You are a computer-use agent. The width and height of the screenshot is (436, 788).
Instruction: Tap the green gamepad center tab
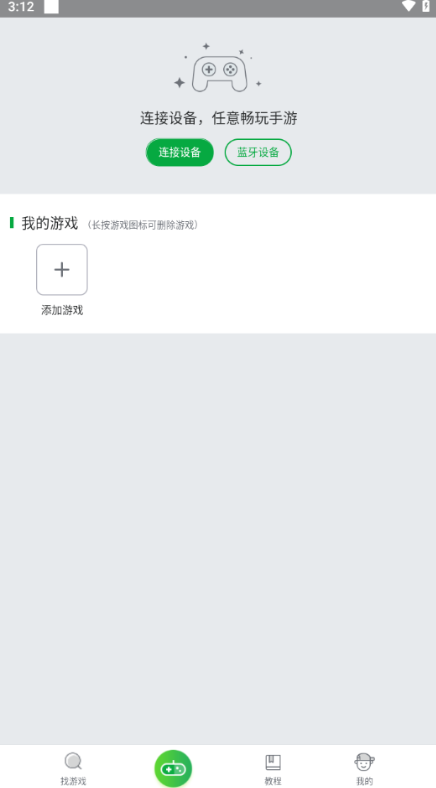tap(173, 768)
